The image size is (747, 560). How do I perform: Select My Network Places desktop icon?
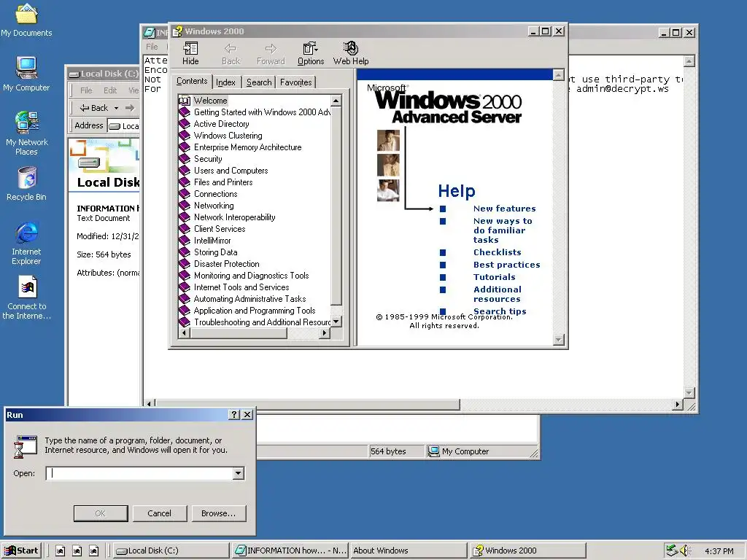tap(27, 122)
